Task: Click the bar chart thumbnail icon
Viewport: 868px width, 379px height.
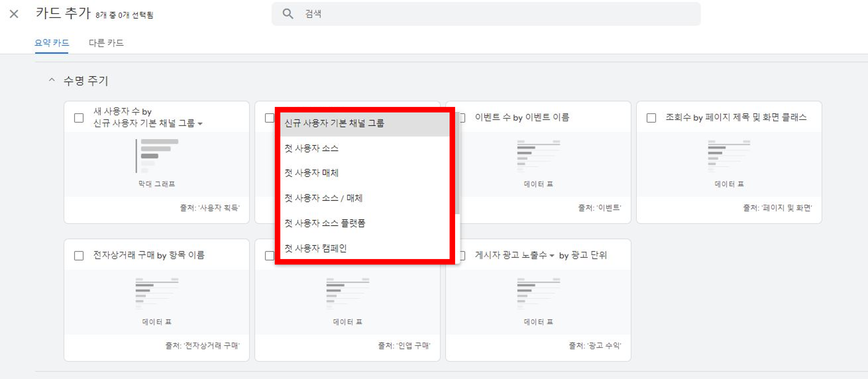Action: coord(157,156)
